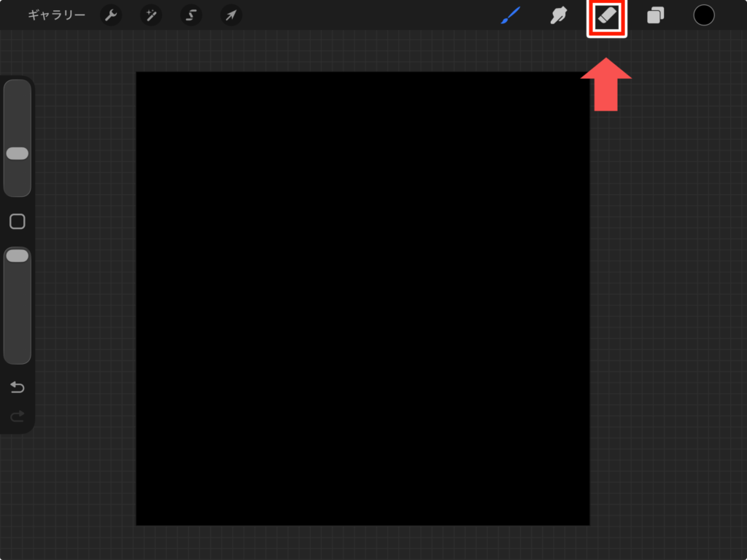Redo the dimmed arrow action

[18, 416]
